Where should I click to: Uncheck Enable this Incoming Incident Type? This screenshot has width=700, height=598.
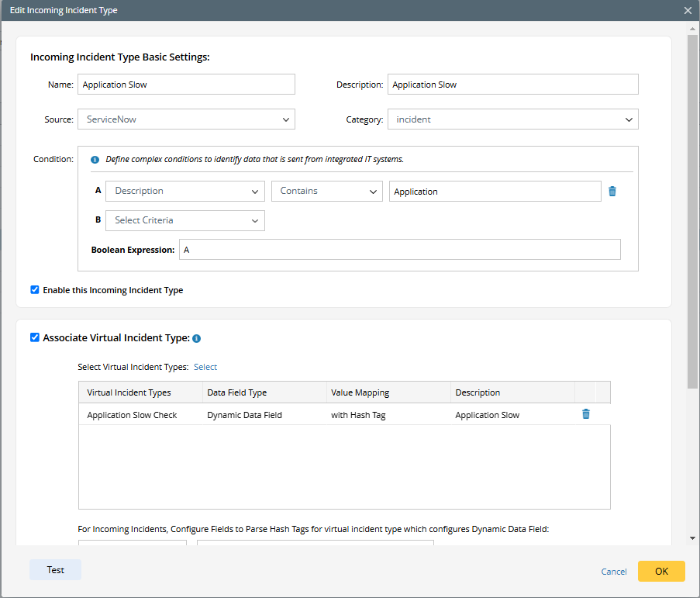click(x=35, y=290)
